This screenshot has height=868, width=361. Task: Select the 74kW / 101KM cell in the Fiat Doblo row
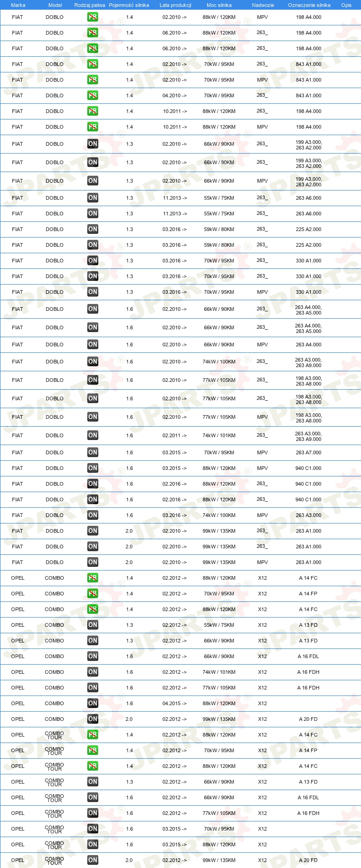219,435
